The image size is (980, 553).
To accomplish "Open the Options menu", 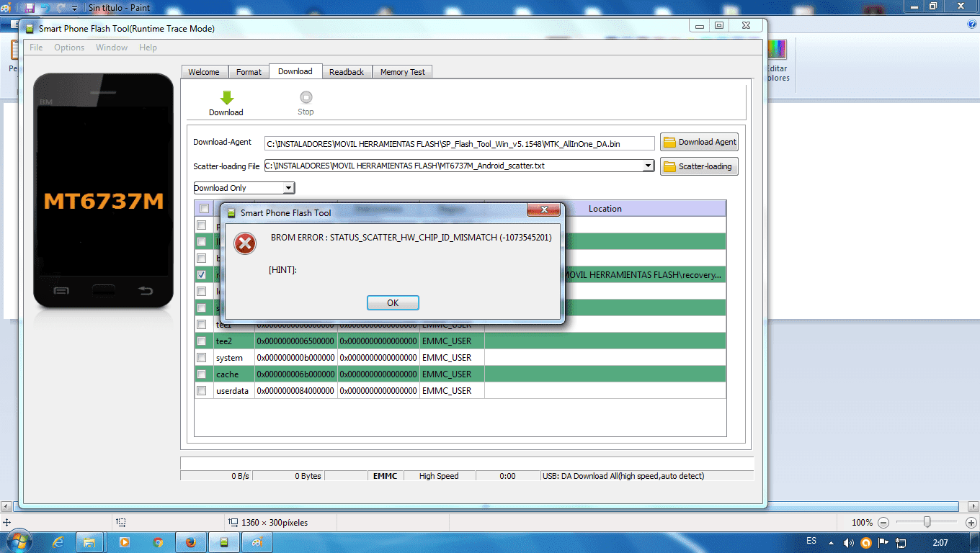I will pos(69,48).
